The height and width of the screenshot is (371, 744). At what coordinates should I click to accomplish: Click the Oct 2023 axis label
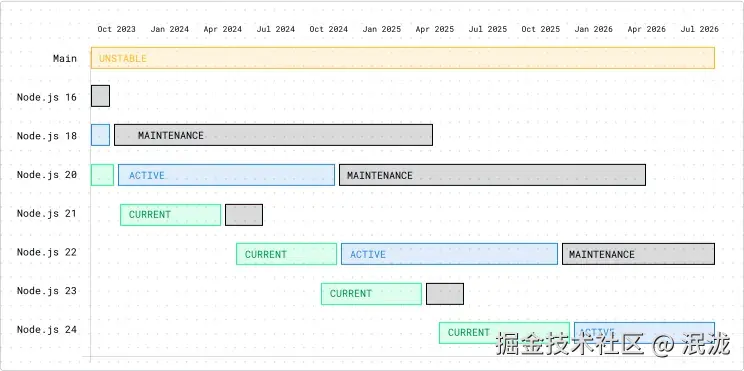coord(116,29)
